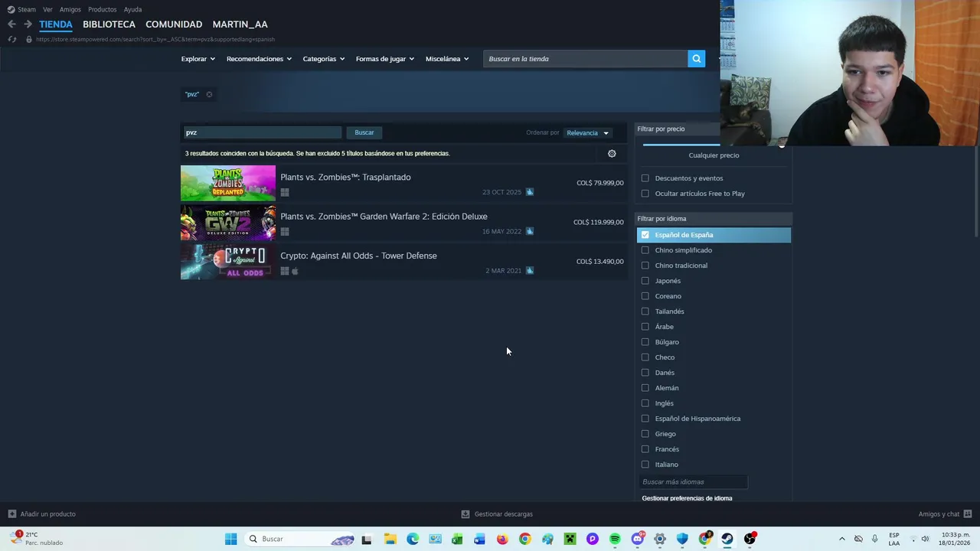Open the Crypto: Against All Odds thumbnail
Viewport: 980px width, 551px height.
[x=228, y=262]
